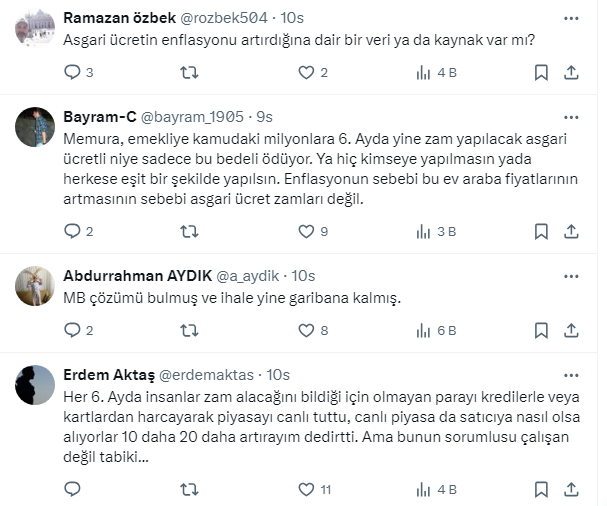Like Ramazan özbek's tweet
The image size is (607, 506).
click(x=306, y=72)
